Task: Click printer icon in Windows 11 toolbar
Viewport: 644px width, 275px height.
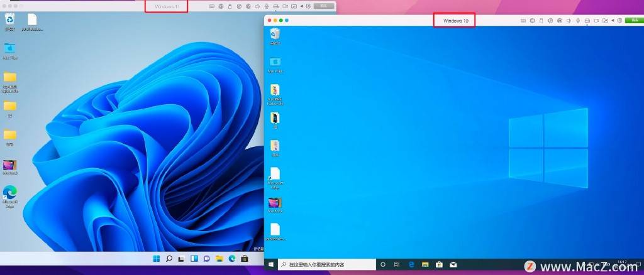Action: point(276,6)
